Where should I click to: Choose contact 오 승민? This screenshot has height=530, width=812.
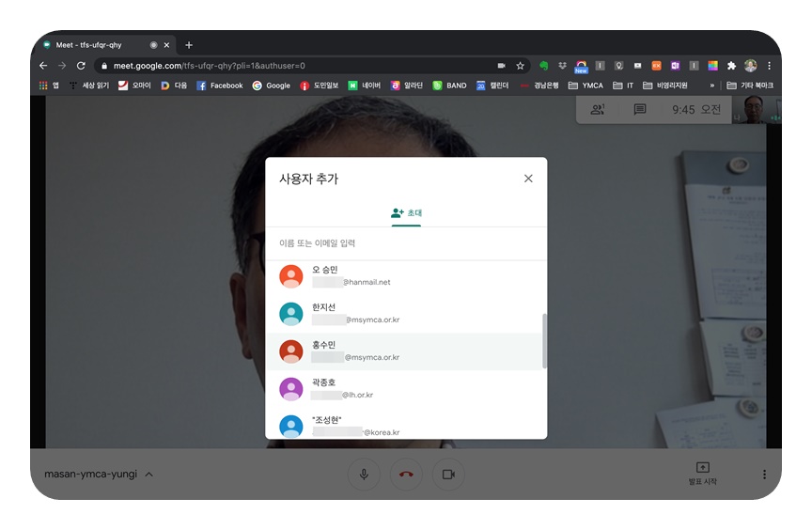[x=406, y=276]
